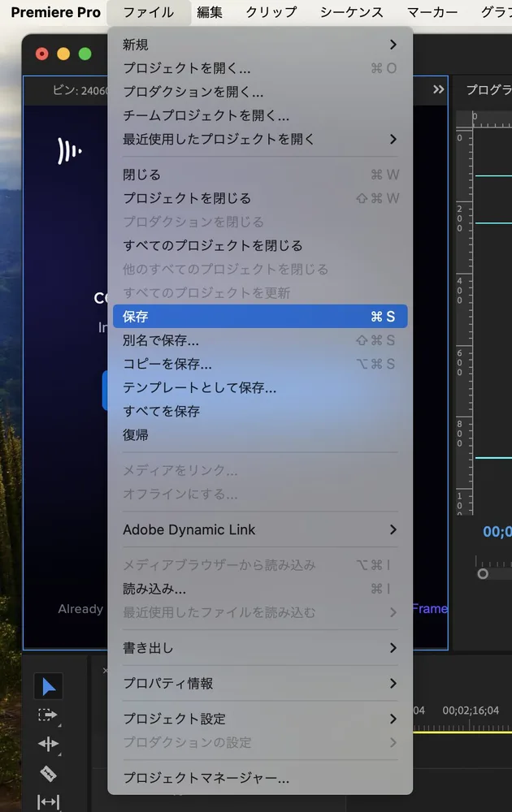Expand the プロパティ情報 submenu
This screenshot has height=812, width=512.
click(x=260, y=683)
